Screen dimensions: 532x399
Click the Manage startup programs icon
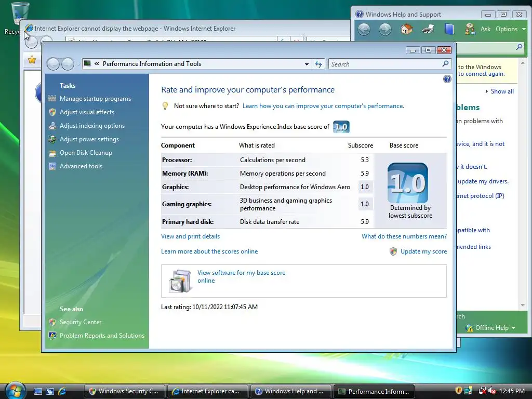pyautogui.click(x=52, y=98)
